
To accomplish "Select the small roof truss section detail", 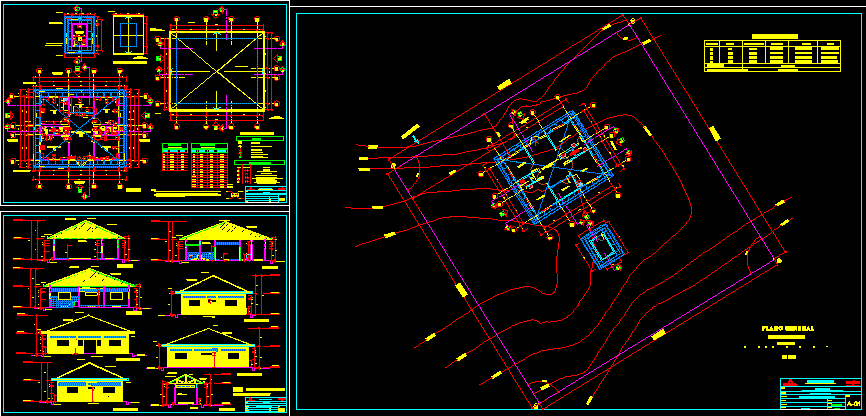I will [184, 389].
